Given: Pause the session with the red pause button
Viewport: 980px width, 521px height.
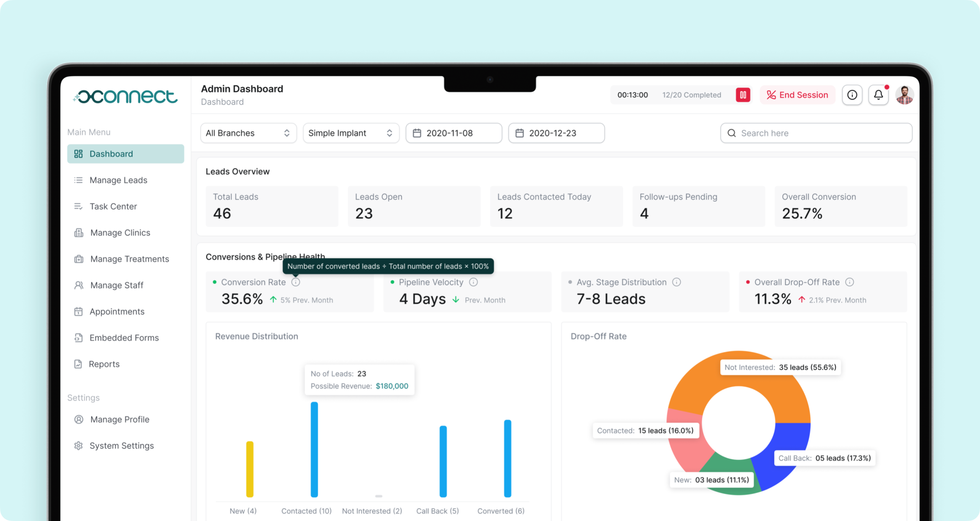Looking at the screenshot, I should click(743, 95).
